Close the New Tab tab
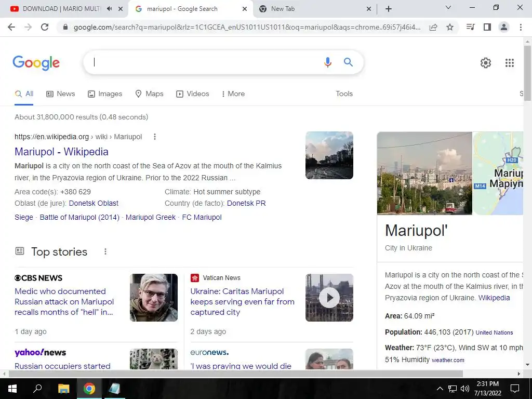This screenshot has height=399, width=532. click(x=369, y=9)
